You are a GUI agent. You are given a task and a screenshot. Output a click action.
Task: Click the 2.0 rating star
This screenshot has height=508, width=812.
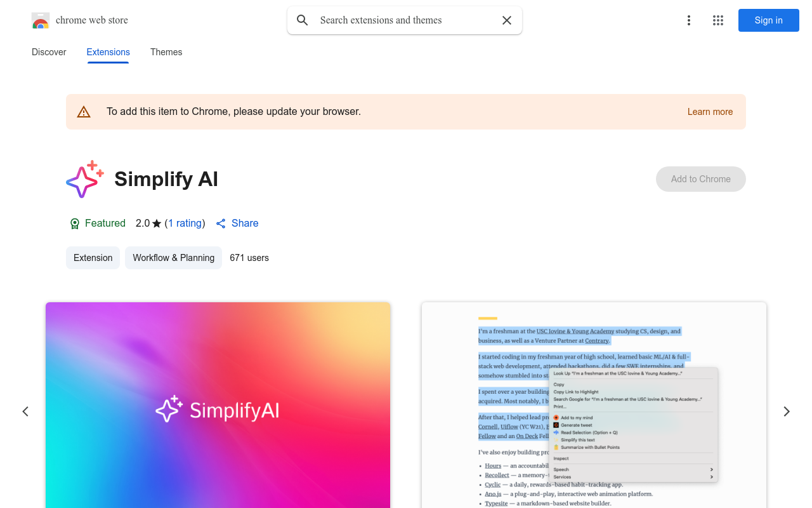pyautogui.click(x=157, y=224)
